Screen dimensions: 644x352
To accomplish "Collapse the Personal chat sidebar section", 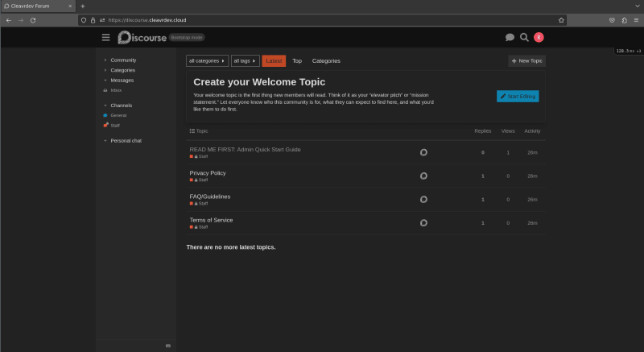I will (x=126, y=140).
